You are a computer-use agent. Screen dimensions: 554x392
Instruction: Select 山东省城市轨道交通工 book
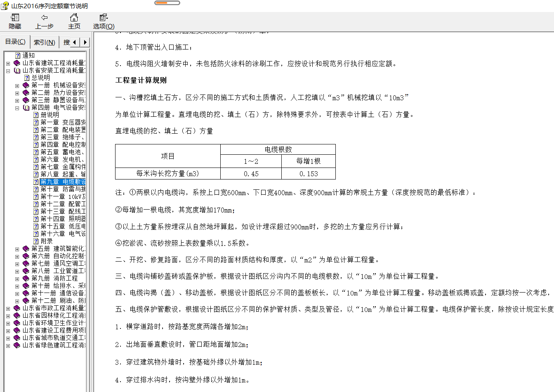click(x=54, y=338)
